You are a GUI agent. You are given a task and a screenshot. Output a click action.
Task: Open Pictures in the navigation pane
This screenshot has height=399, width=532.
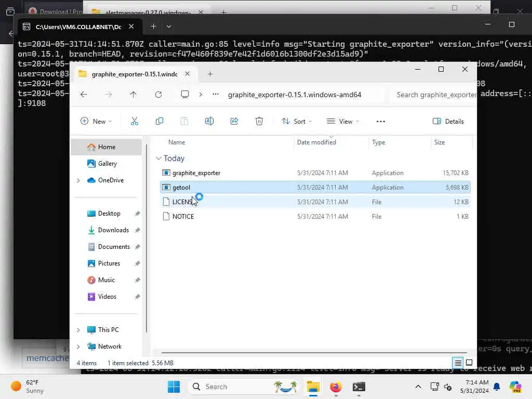[x=106, y=263]
